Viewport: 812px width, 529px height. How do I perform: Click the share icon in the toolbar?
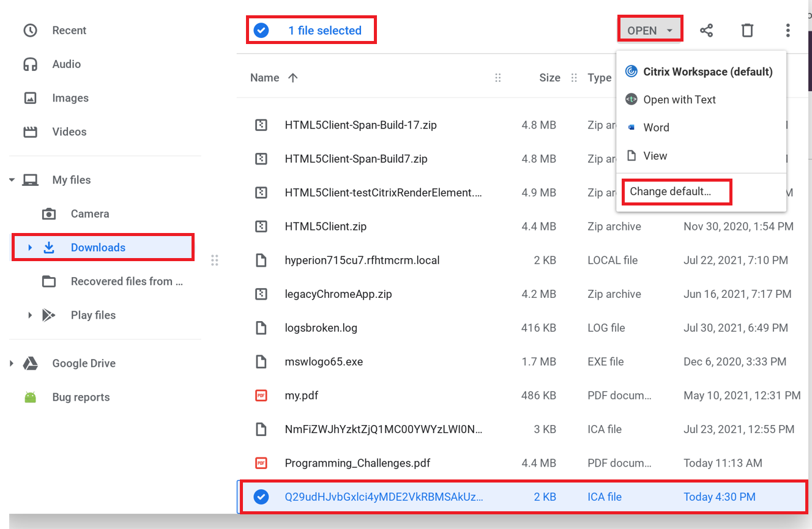(706, 31)
